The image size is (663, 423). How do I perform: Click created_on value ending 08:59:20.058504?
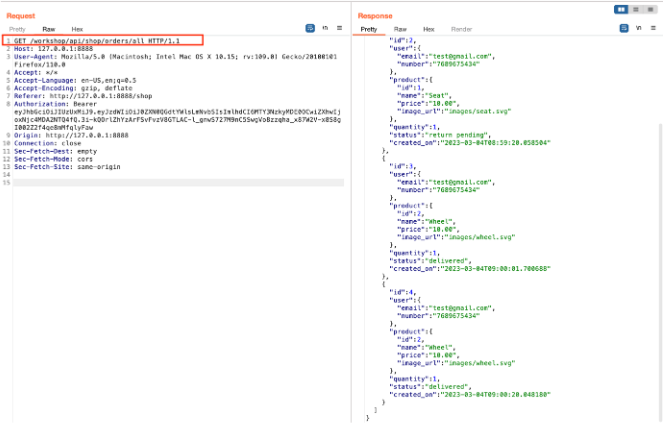click(496, 143)
